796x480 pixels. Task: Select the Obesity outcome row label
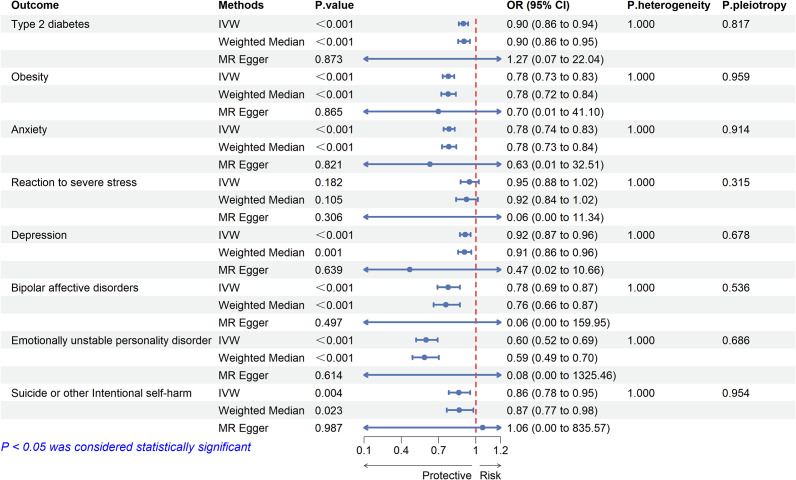30,77
